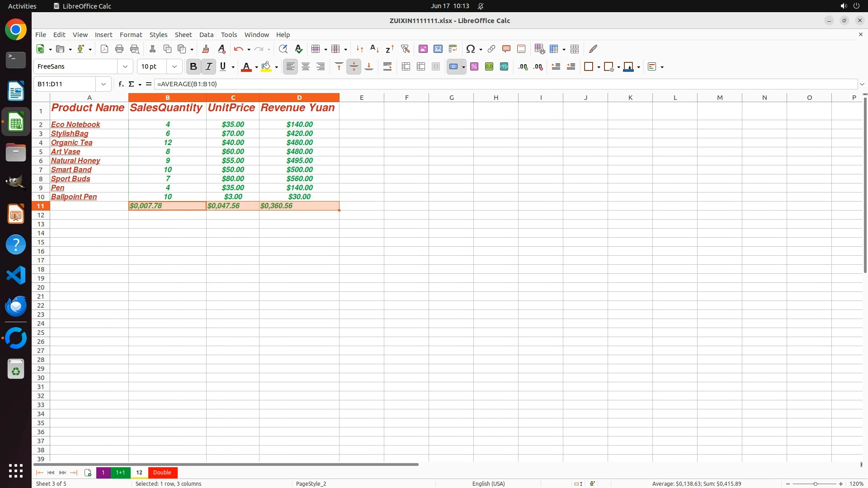This screenshot has width=868, height=488.
Task: Open the font size dropdown arrow
Action: pyautogui.click(x=174, y=66)
